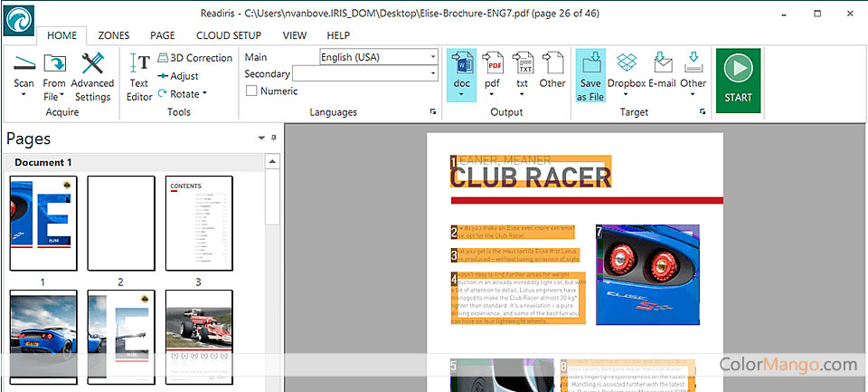The height and width of the screenshot is (392, 868).
Task: Open Target group dialog launcher
Action: [703, 112]
